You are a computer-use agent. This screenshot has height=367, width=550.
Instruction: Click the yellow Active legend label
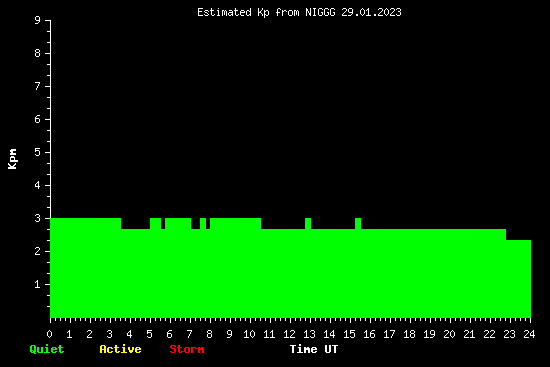point(120,349)
